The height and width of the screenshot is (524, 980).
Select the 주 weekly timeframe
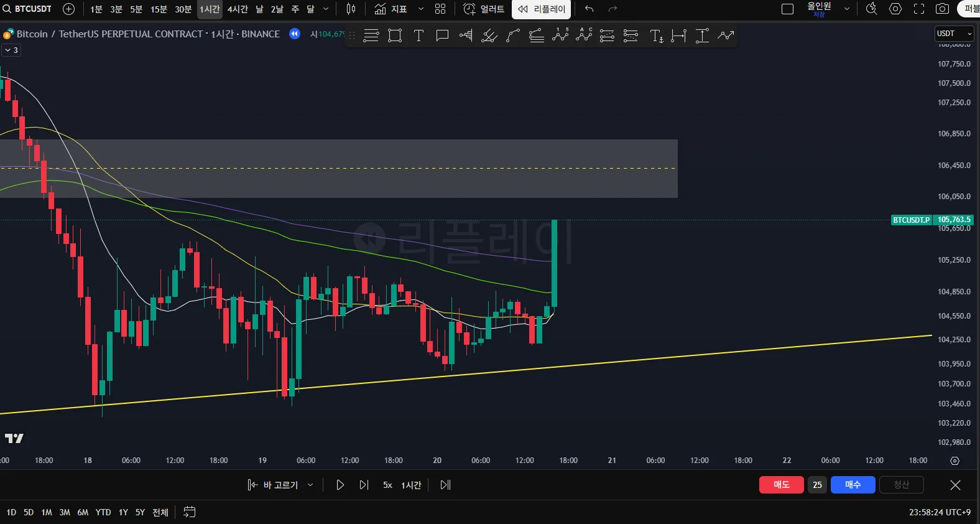pos(295,9)
